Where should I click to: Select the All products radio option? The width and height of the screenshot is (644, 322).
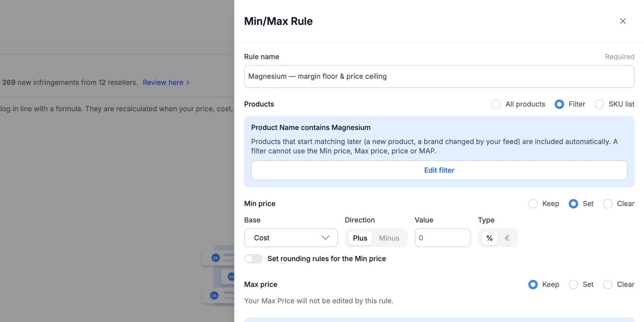(x=496, y=104)
